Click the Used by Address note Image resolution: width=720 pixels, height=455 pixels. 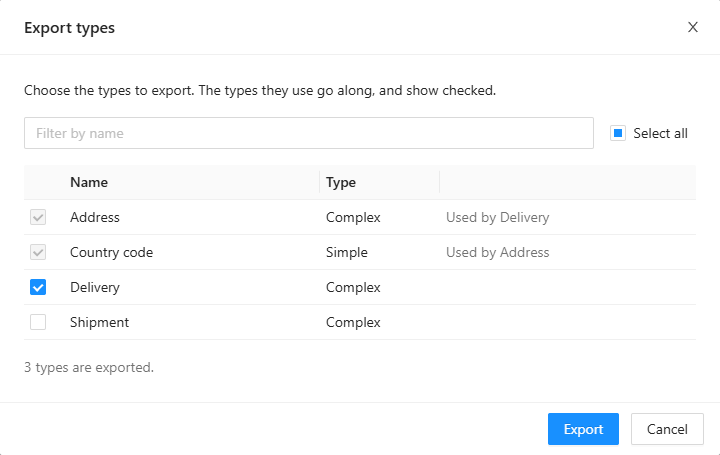point(498,252)
